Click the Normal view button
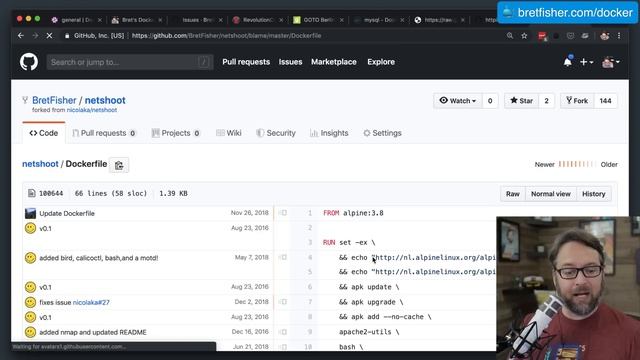Image resolution: width=640 pixels, height=360 pixels. pos(551,194)
